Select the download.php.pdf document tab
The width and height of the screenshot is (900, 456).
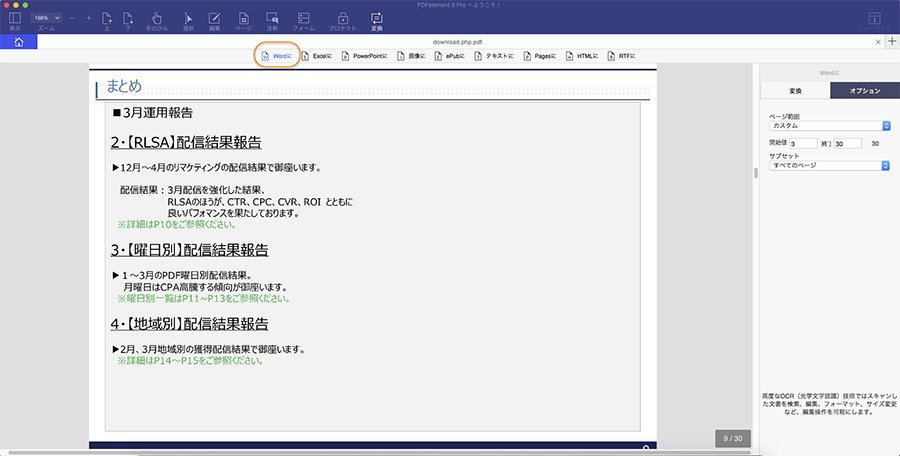point(457,42)
